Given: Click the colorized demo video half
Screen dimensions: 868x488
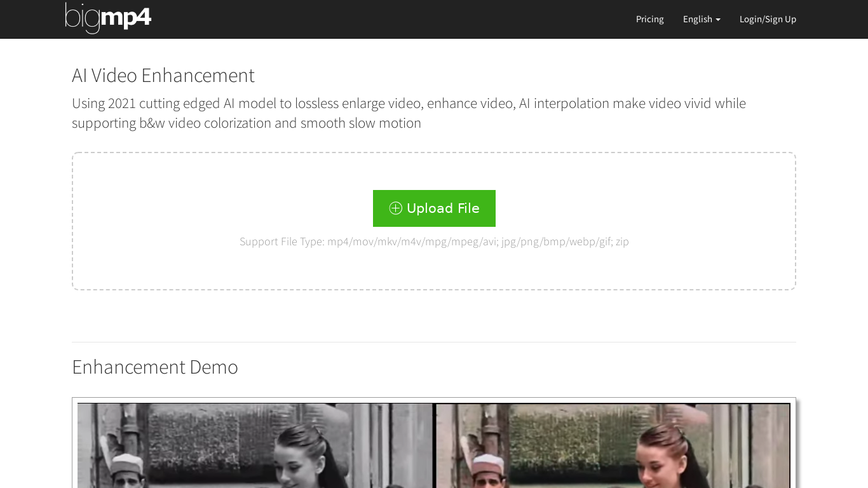Looking at the screenshot, I should [x=613, y=445].
